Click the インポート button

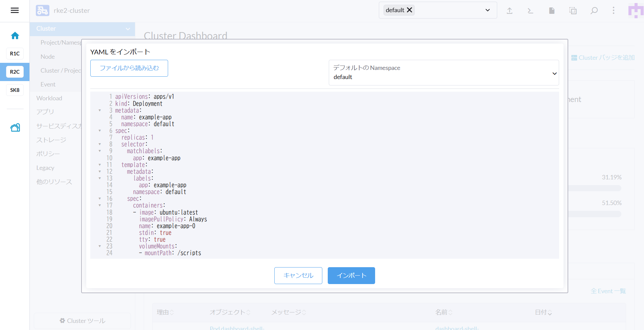[x=351, y=276]
